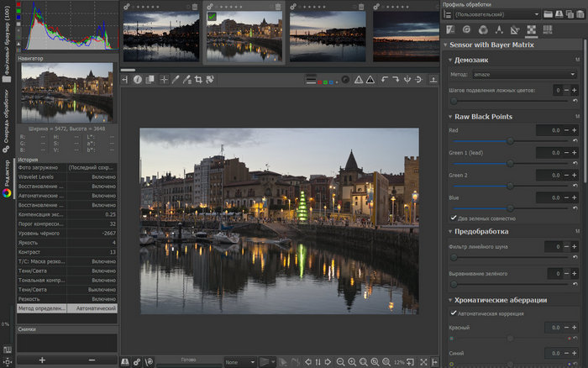Disable 'Автоматическая коррекция' checkbox
This screenshot has height=368, width=588.
click(454, 313)
